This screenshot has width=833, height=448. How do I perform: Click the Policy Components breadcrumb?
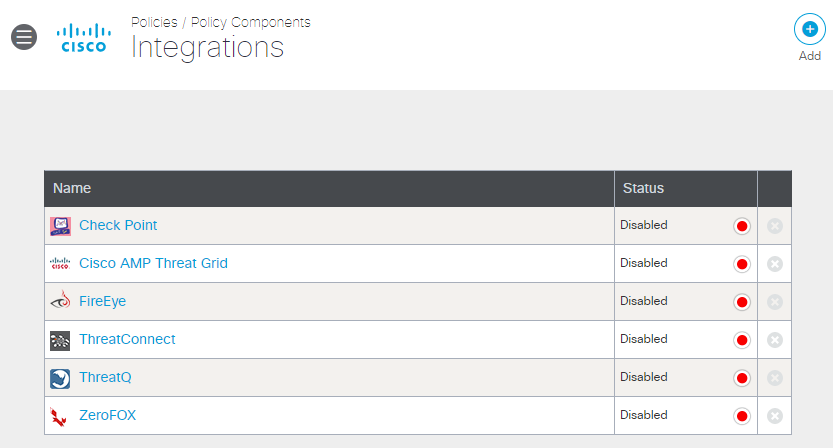[251, 22]
